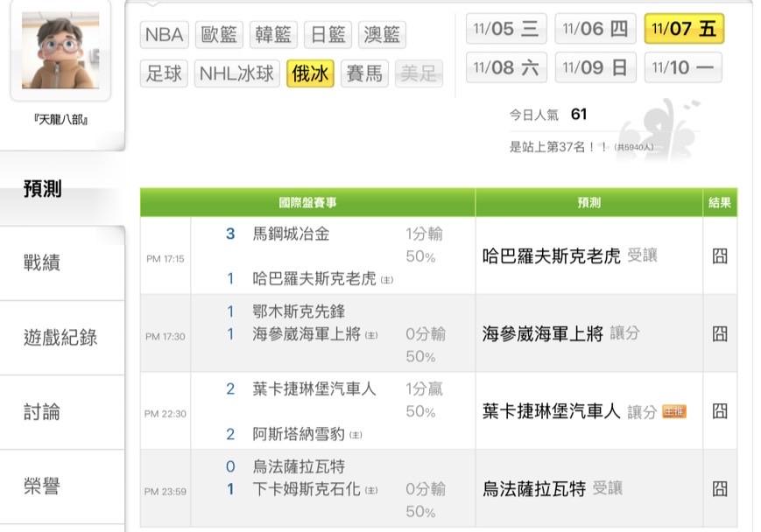
Task: Select the NBA sport tab
Action: tap(164, 35)
